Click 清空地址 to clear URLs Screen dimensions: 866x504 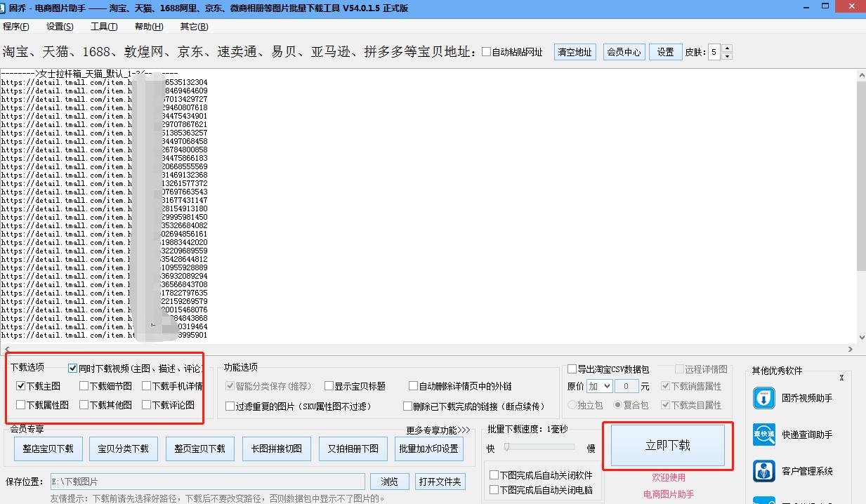pos(575,51)
